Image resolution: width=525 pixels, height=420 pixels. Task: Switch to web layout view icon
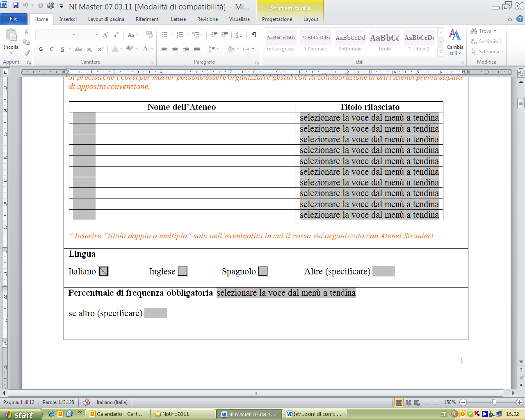click(417, 403)
